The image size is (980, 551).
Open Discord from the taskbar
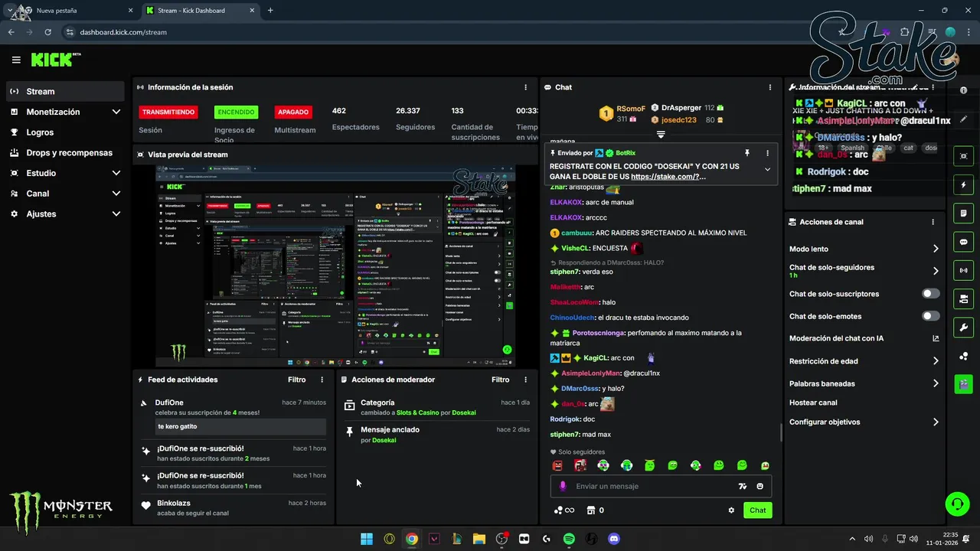(613, 539)
